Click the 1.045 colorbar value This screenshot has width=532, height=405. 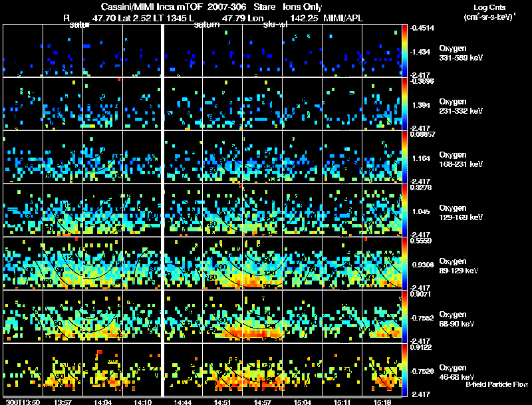(x=421, y=211)
